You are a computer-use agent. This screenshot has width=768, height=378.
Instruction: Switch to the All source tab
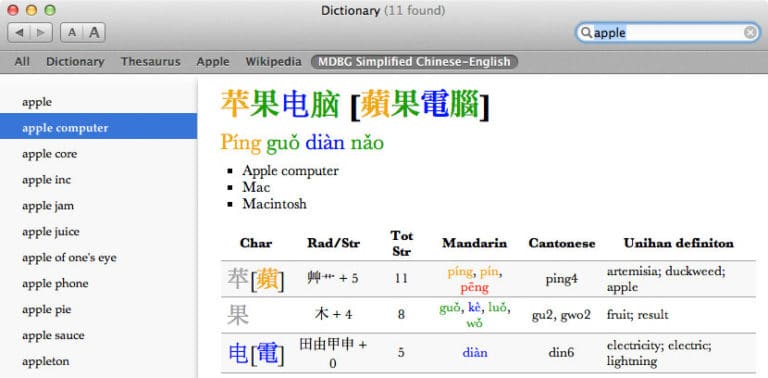pos(22,62)
